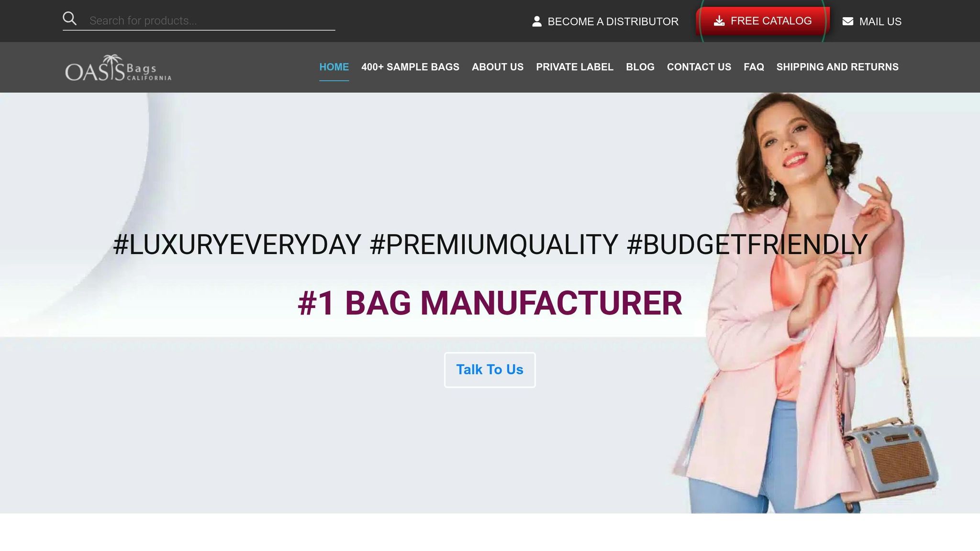The image size is (980, 551).
Task: Click the search magnifier icon
Action: point(70,19)
